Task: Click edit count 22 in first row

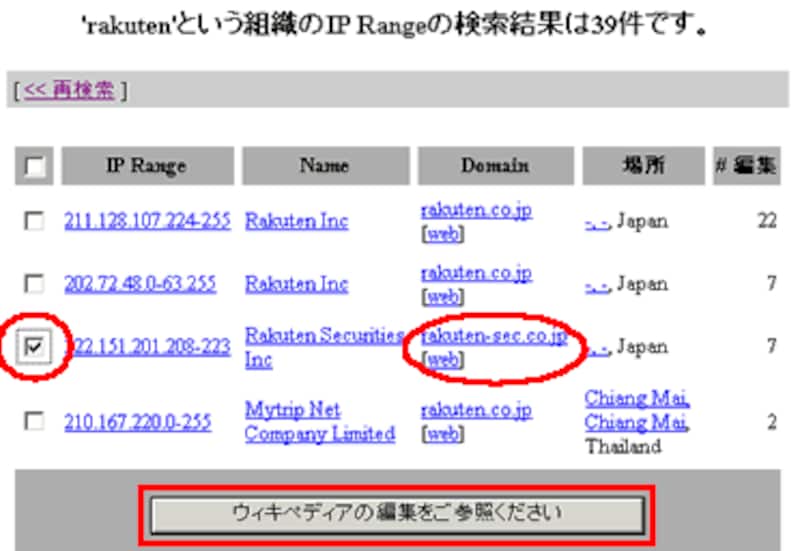Action: (x=767, y=221)
